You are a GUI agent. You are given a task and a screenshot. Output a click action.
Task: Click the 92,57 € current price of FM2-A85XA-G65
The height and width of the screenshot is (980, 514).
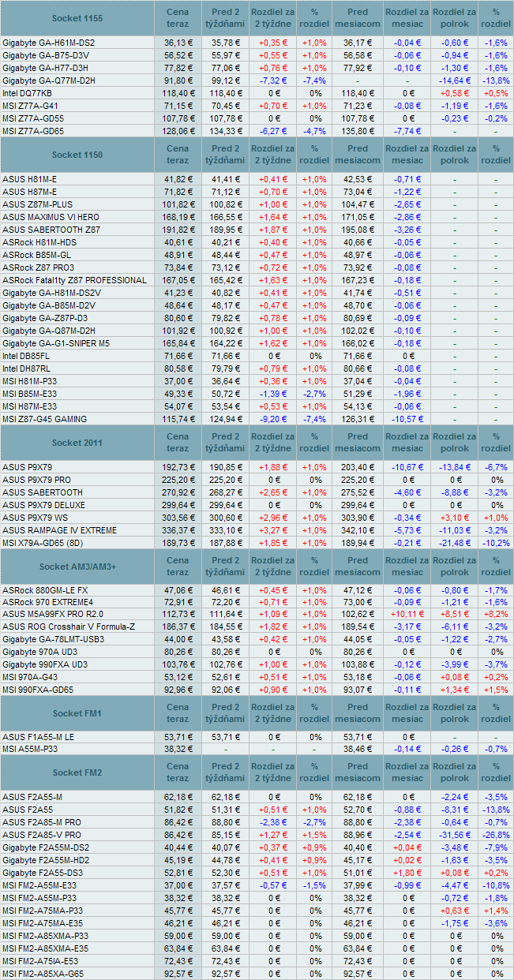coord(178,973)
